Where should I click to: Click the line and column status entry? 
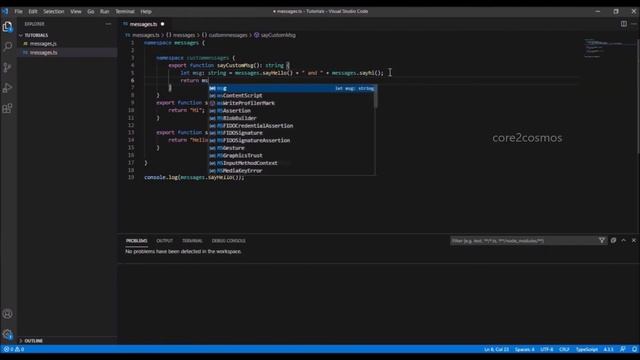click(x=496, y=349)
